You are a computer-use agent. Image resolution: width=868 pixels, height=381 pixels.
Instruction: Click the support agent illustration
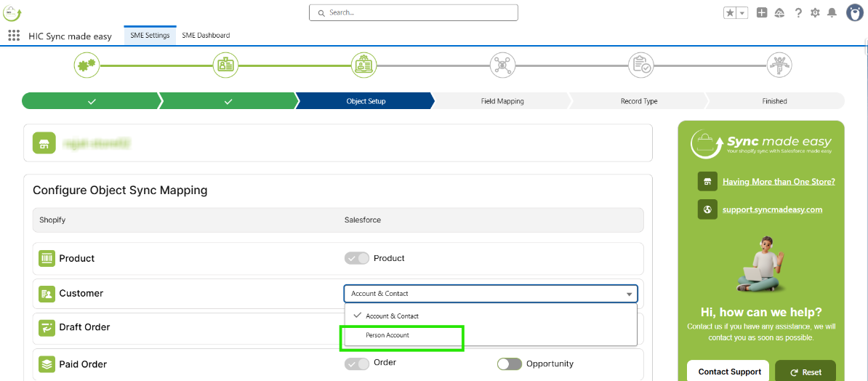point(761,265)
